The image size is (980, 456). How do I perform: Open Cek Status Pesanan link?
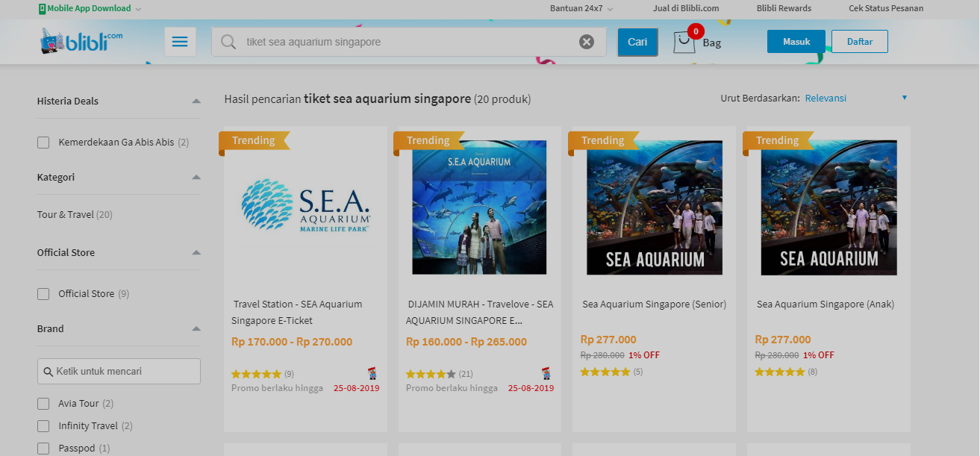pos(886,8)
